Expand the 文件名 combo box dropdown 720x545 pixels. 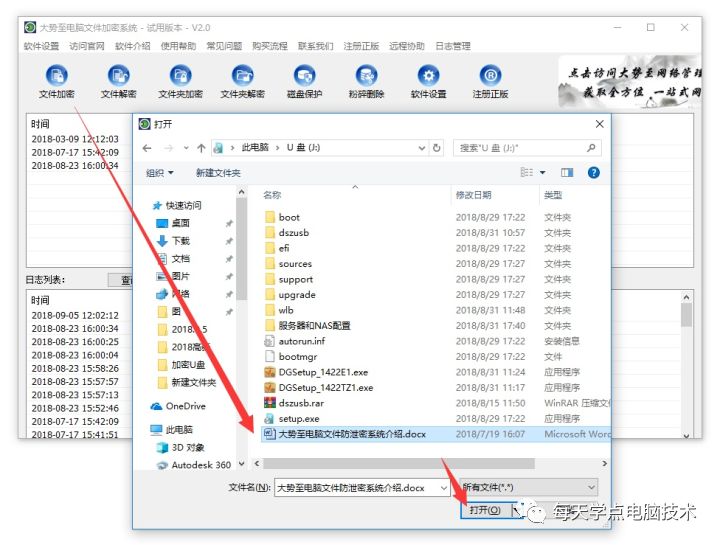click(x=444, y=488)
